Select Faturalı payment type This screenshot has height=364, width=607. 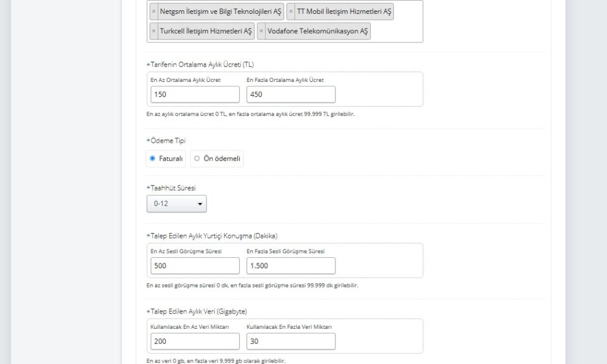[152, 159]
